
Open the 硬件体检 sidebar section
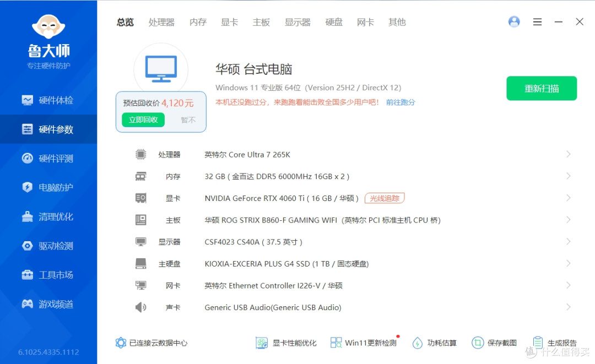48,100
